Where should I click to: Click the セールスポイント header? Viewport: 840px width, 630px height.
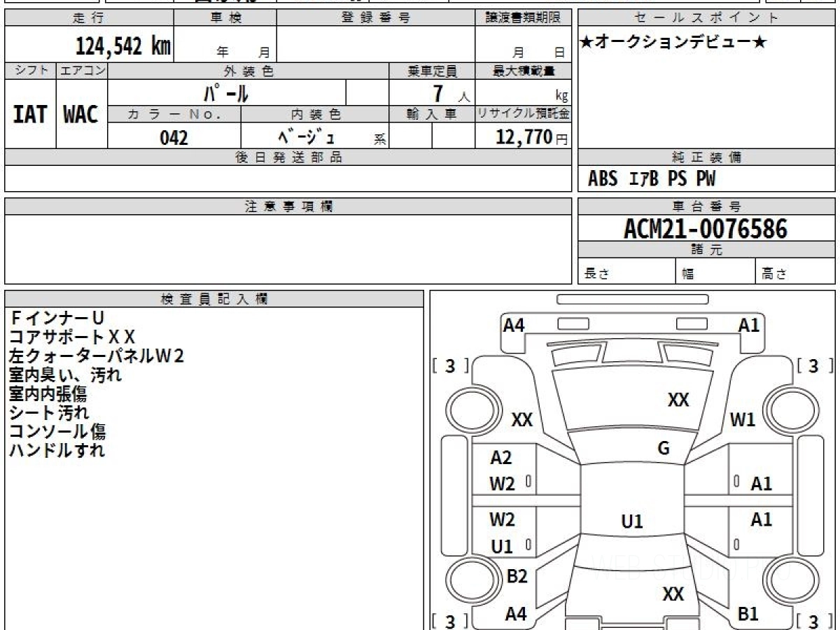[707, 19]
